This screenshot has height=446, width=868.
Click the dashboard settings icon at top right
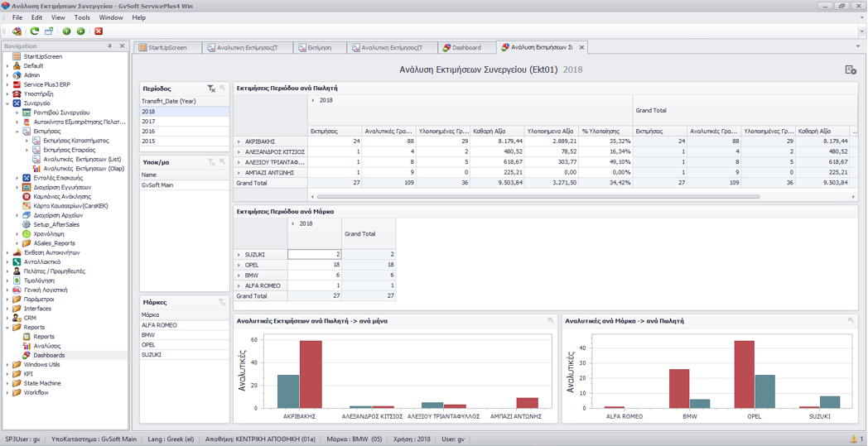coord(851,70)
